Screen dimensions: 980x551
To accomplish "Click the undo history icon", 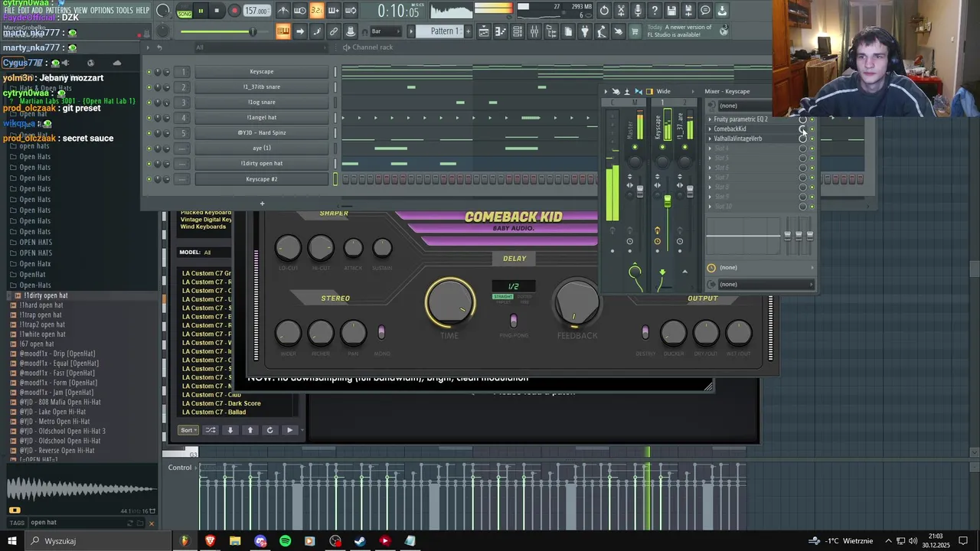I will [604, 11].
